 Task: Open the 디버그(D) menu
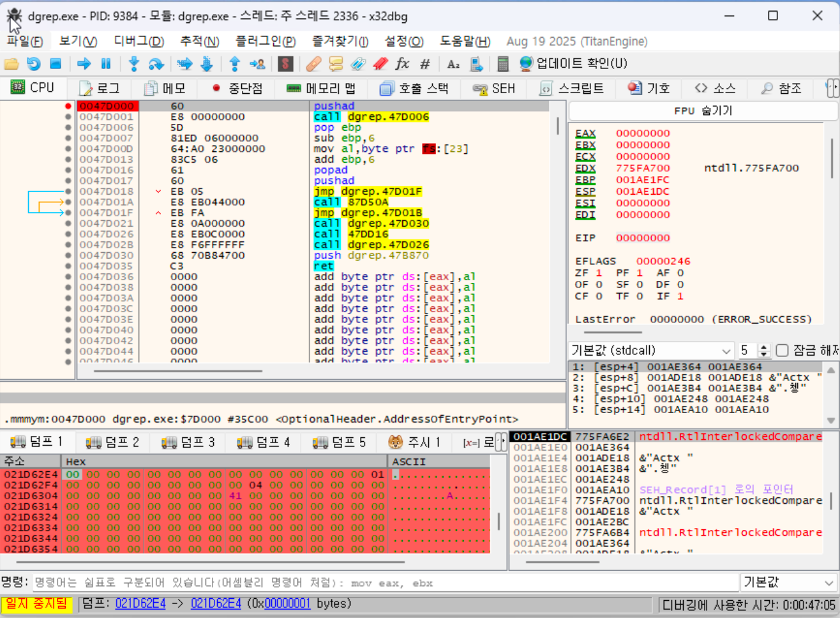[x=139, y=41]
